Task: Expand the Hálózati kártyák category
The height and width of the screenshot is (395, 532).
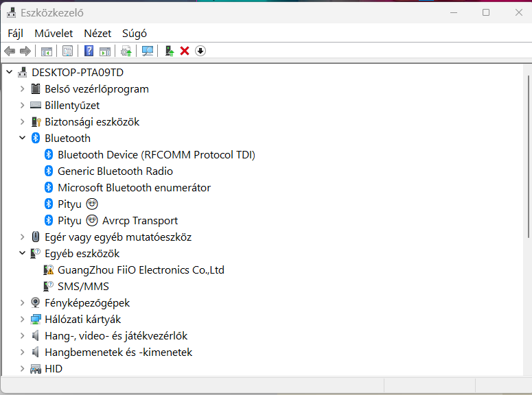Action: click(x=23, y=319)
